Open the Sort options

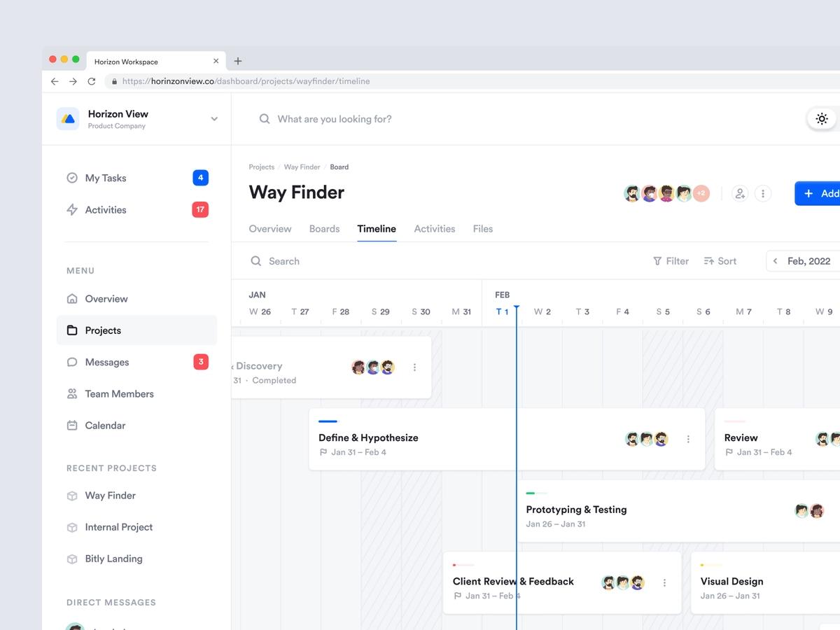(x=720, y=261)
